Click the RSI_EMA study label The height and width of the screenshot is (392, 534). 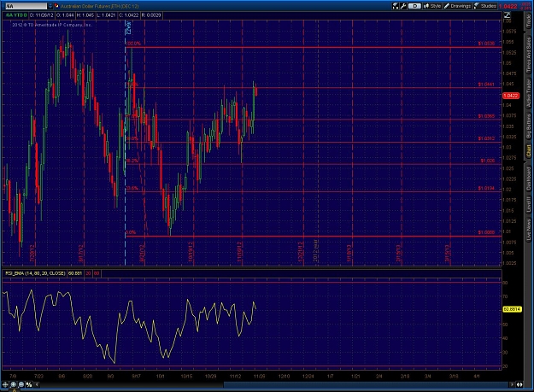click(35, 273)
